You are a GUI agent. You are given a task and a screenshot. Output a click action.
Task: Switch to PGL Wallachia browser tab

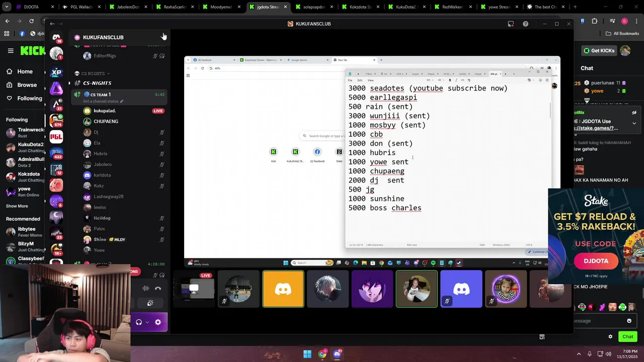point(81,7)
